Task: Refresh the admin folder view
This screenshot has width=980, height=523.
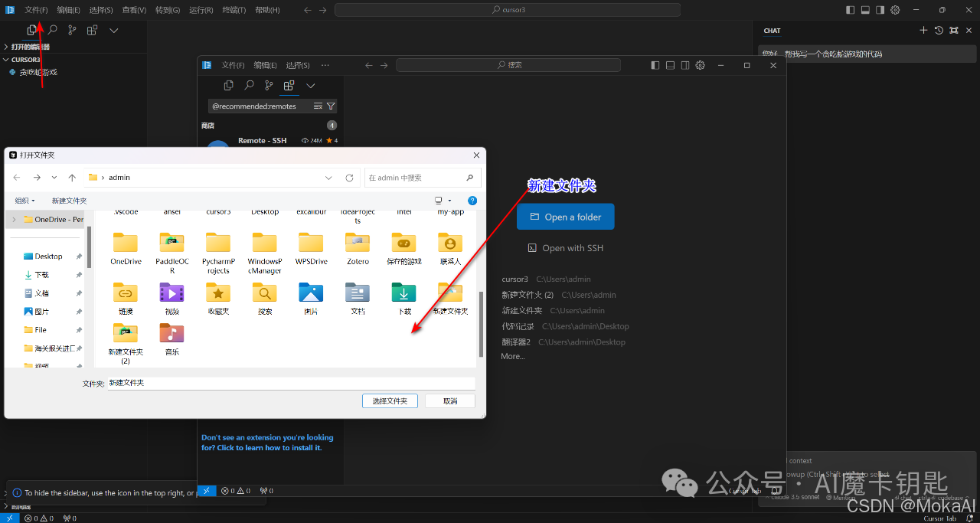Action: coord(349,178)
